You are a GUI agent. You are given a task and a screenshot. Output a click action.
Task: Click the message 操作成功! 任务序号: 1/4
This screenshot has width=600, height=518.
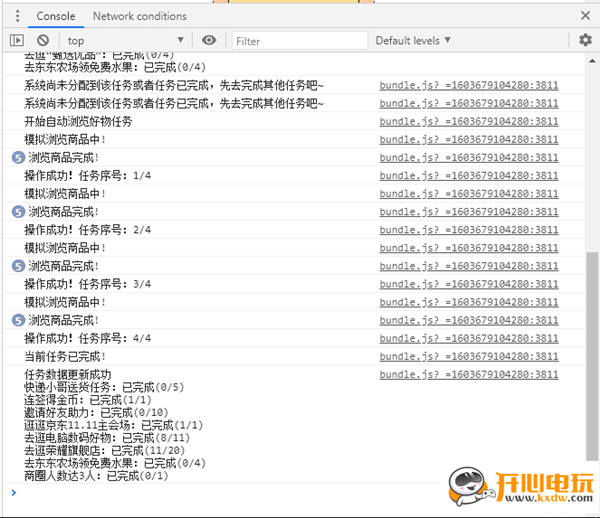point(88,176)
